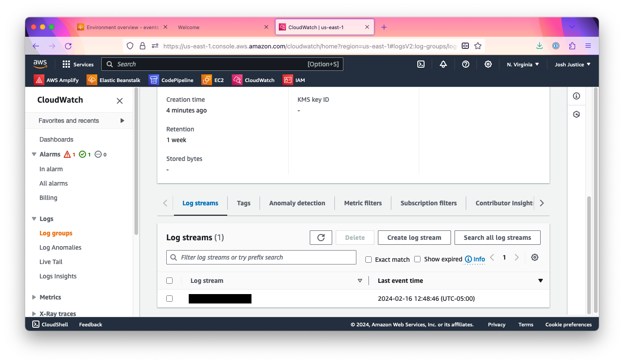Open IAM shortcut in favorites bar
Viewport: 624px width, 364px height.
(294, 80)
